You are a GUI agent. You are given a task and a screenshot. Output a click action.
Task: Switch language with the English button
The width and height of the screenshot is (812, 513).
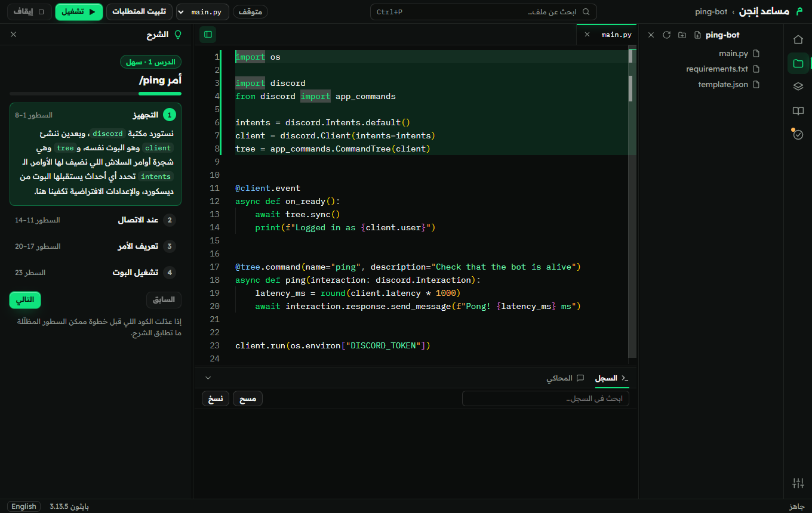click(24, 506)
